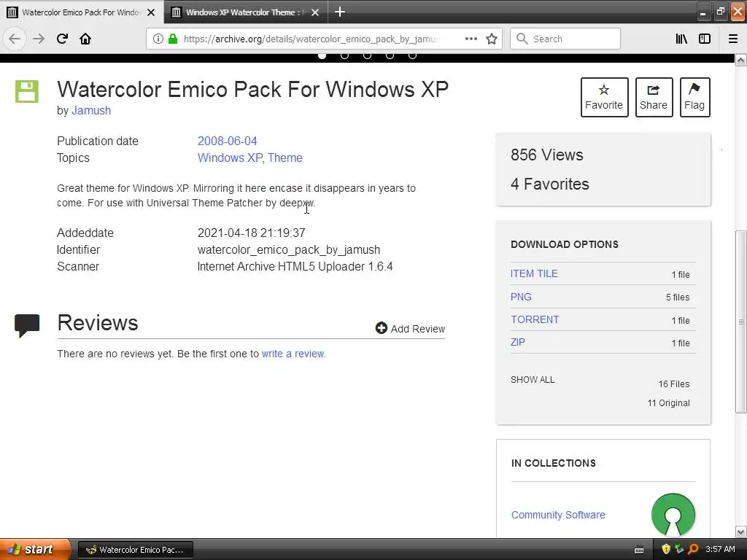Click the 16 Files count text
The image size is (747, 560).
[x=673, y=384]
